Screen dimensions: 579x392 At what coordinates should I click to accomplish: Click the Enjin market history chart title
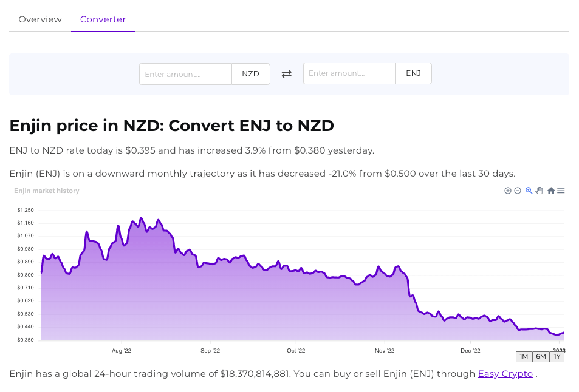[47, 191]
